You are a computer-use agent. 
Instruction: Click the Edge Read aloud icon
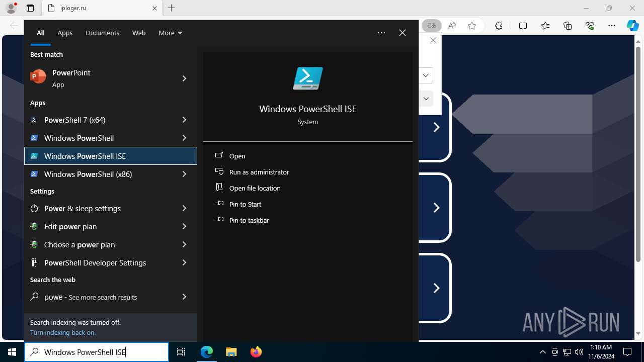(x=452, y=26)
